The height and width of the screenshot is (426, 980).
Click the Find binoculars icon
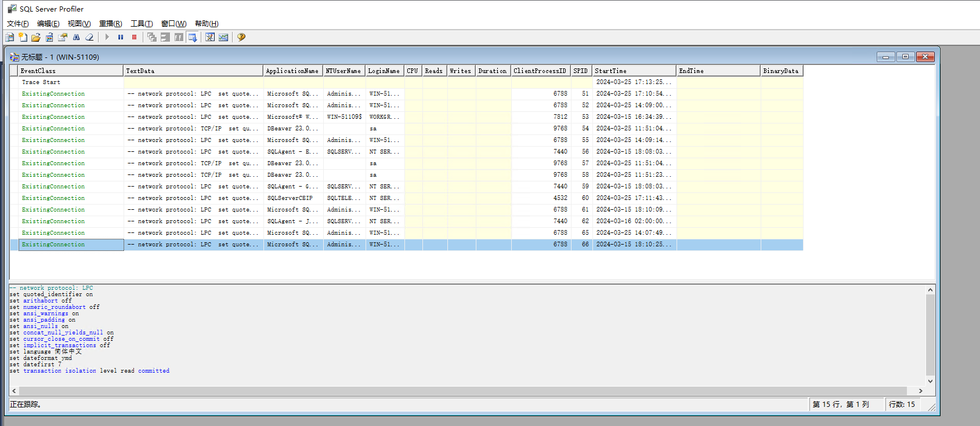tap(76, 37)
